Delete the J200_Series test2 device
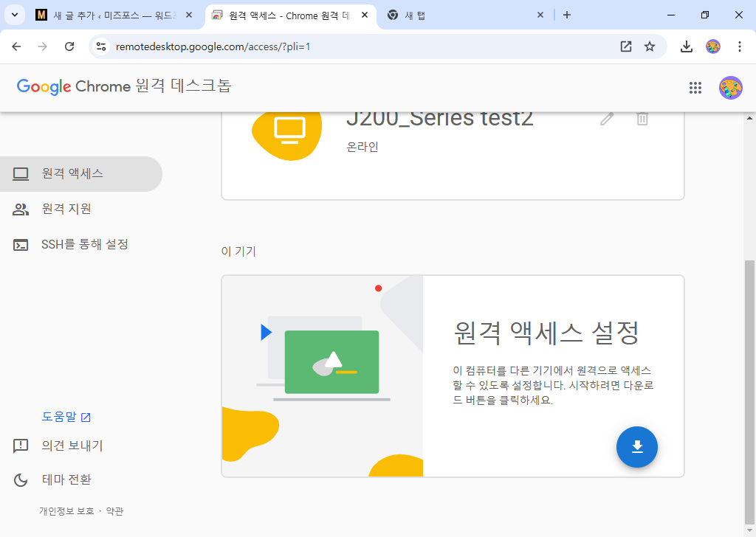Viewport: 756px width, 537px height. pyautogui.click(x=642, y=119)
